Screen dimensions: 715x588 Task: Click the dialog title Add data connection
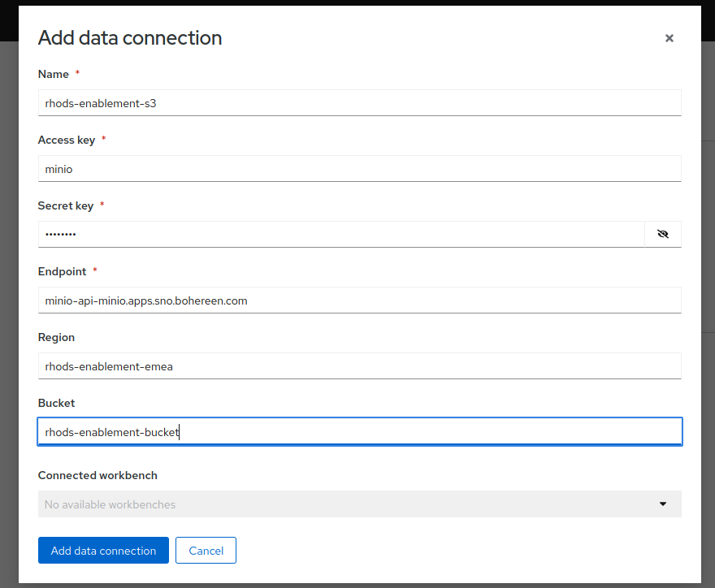129,37
